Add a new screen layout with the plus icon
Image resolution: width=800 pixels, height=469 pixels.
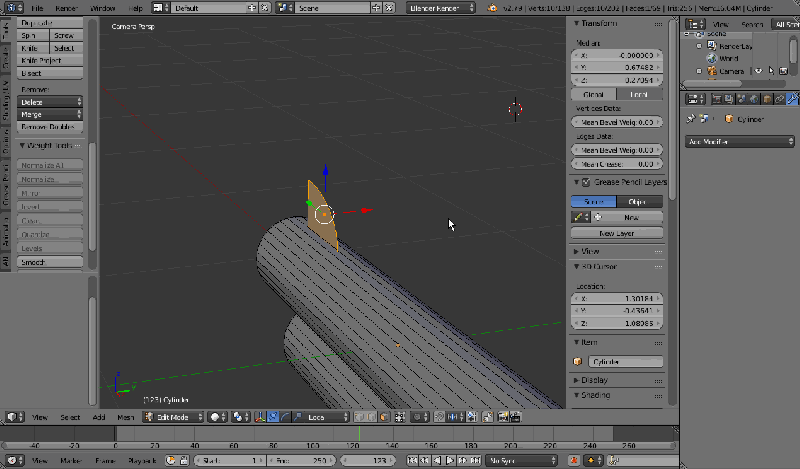(x=252, y=8)
